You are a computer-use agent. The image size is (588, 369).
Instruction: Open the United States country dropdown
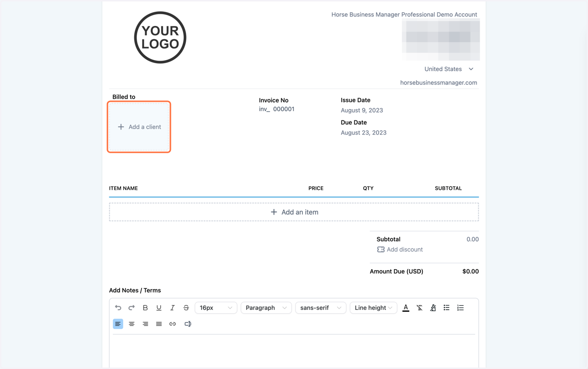(x=449, y=69)
